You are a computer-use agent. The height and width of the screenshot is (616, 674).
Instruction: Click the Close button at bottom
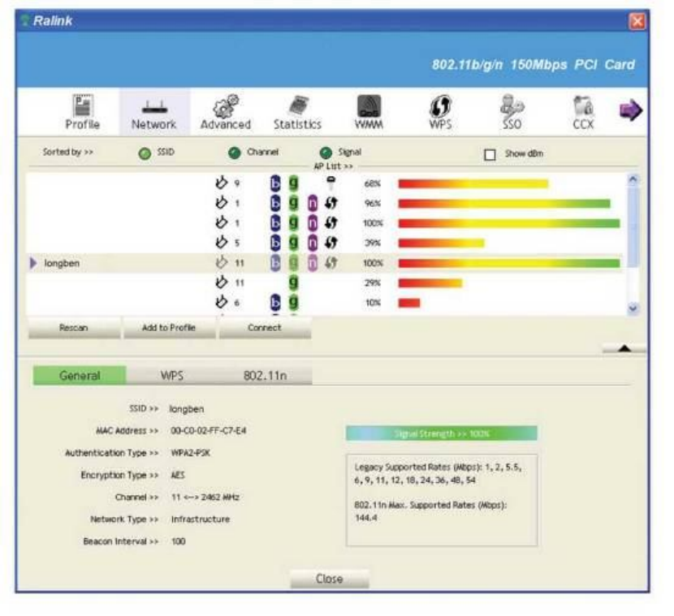[330, 579]
